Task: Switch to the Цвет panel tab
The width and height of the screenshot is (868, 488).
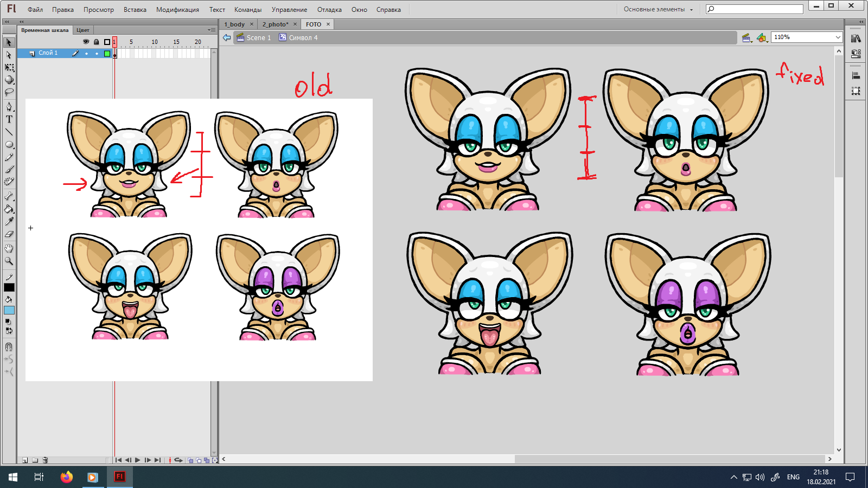Action: 83,30
